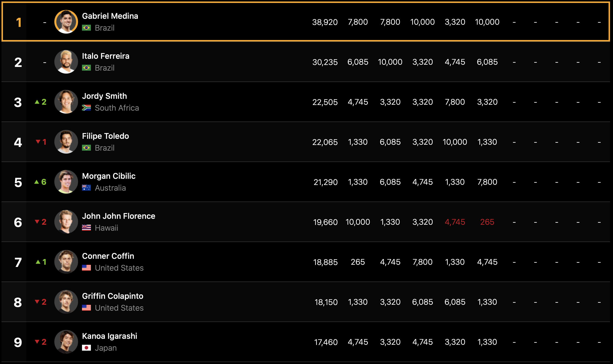Click the Conner Coffin name link
The width and height of the screenshot is (613, 364).
point(108,256)
